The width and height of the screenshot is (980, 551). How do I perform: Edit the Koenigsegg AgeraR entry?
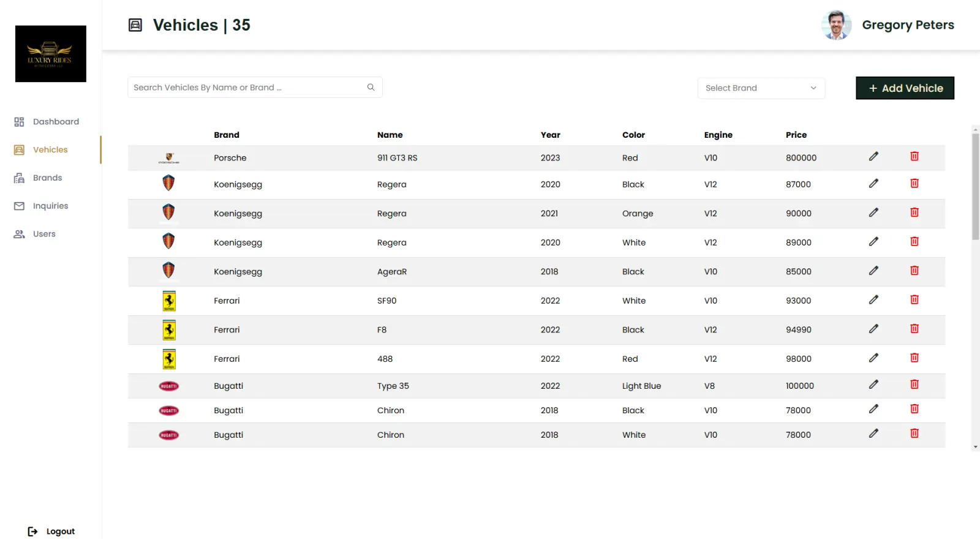(x=873, y=271)
